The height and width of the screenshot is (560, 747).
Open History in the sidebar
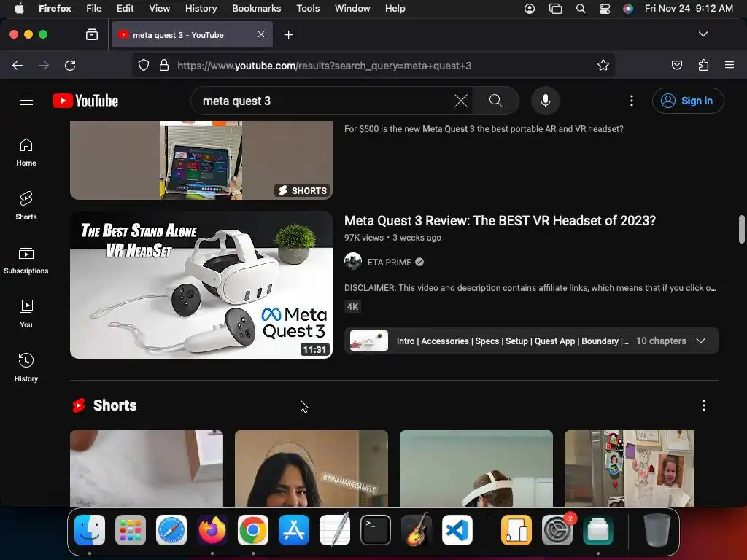(x=26, y=367)
